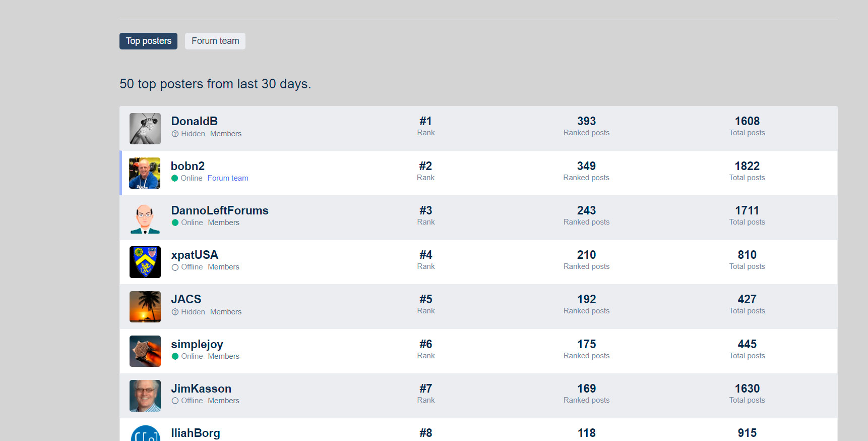Open DonaldB's profile link
Image resolution: width=868 pixels, height=441 pixels.
point(195,121)
